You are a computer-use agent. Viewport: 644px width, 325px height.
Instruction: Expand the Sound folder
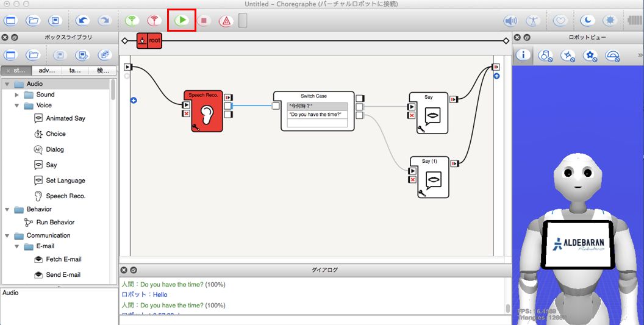(17, 95)
